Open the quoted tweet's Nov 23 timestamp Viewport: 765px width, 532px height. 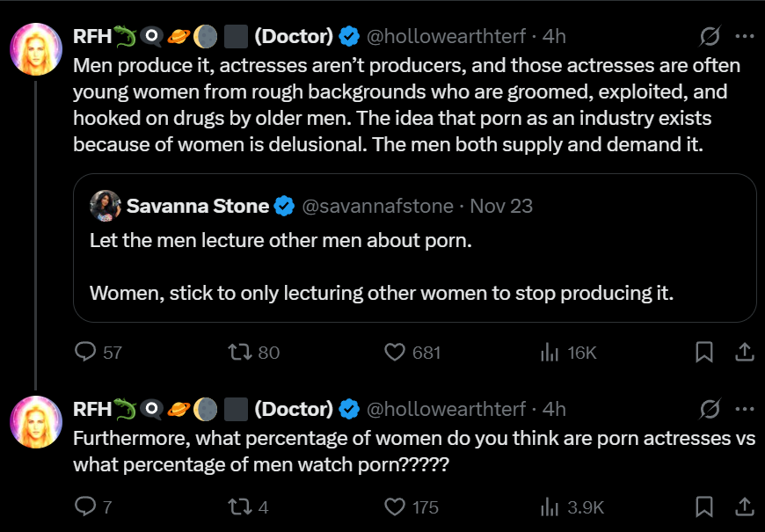pyautogui.click(x=501, y=206)
